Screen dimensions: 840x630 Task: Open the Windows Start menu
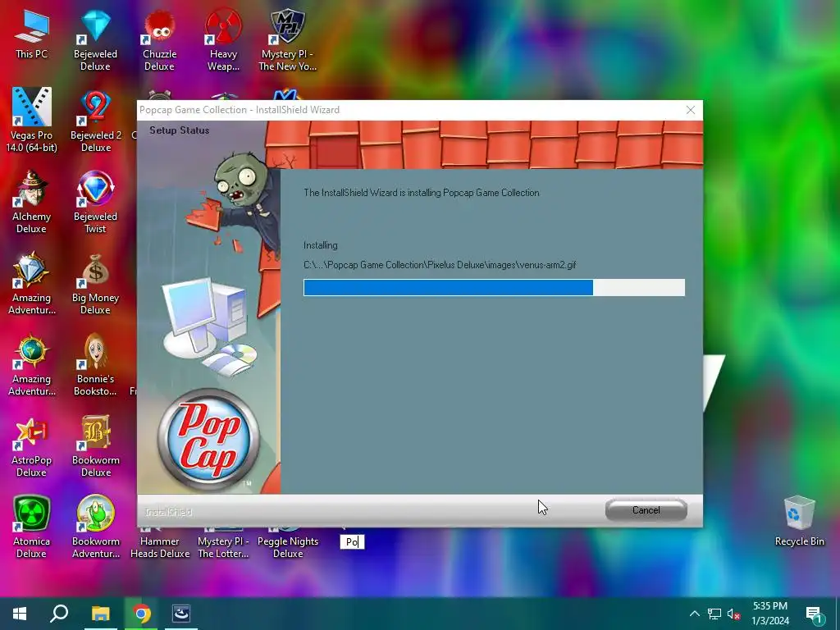(20, 614)
